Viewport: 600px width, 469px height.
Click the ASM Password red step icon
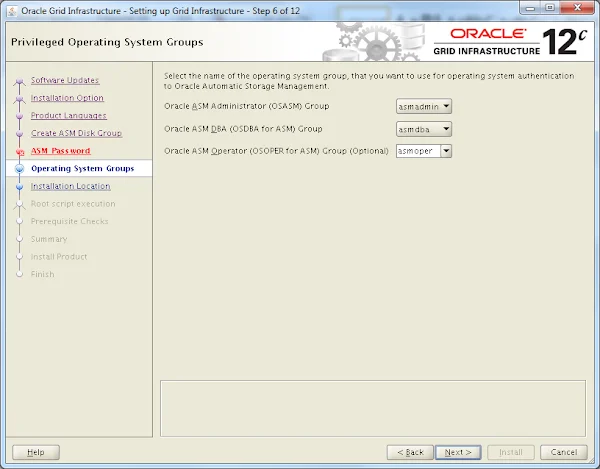(20, 151)
